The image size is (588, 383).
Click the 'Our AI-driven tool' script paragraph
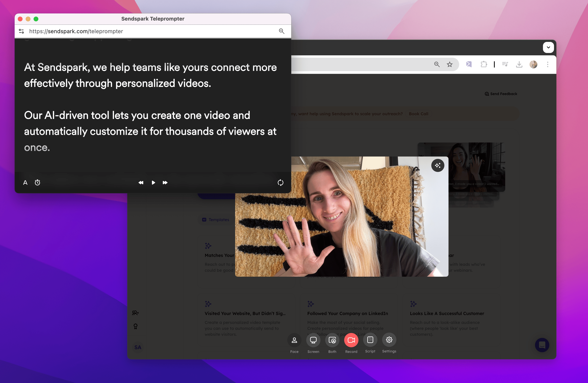pyautogui.click(x=150, y=131)
